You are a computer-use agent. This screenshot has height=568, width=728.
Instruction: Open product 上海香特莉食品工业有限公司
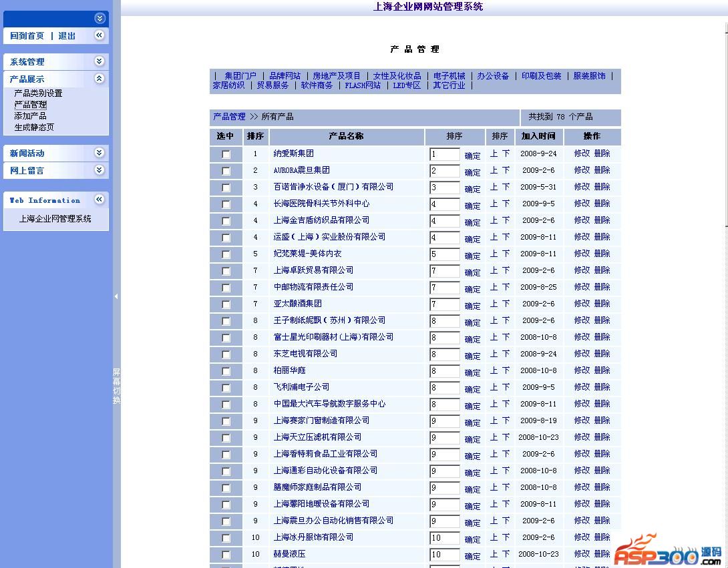tap(325, 454)
